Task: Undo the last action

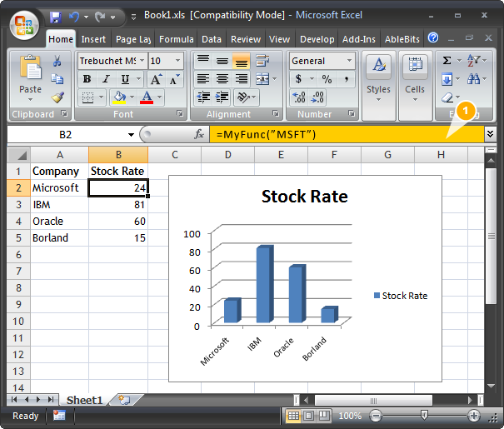Action: click(74, 17)
